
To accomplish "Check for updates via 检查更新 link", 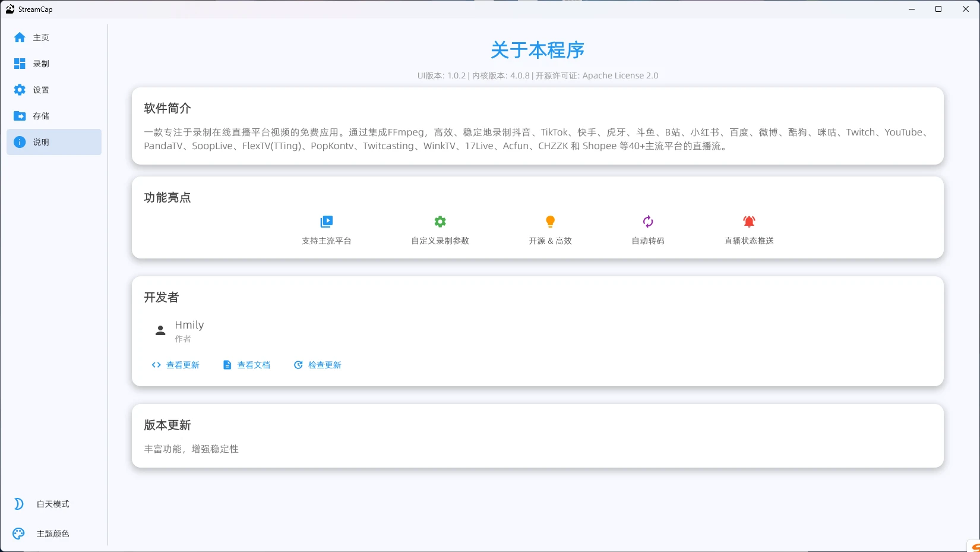I will coord(318,365).
